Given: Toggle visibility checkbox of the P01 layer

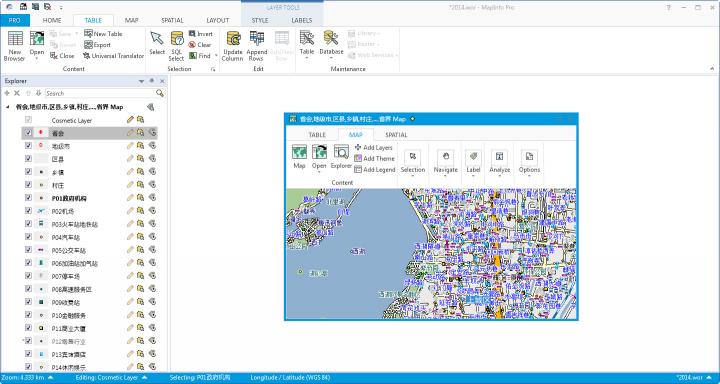Looking at the screenshot, I should pos(28,198).
